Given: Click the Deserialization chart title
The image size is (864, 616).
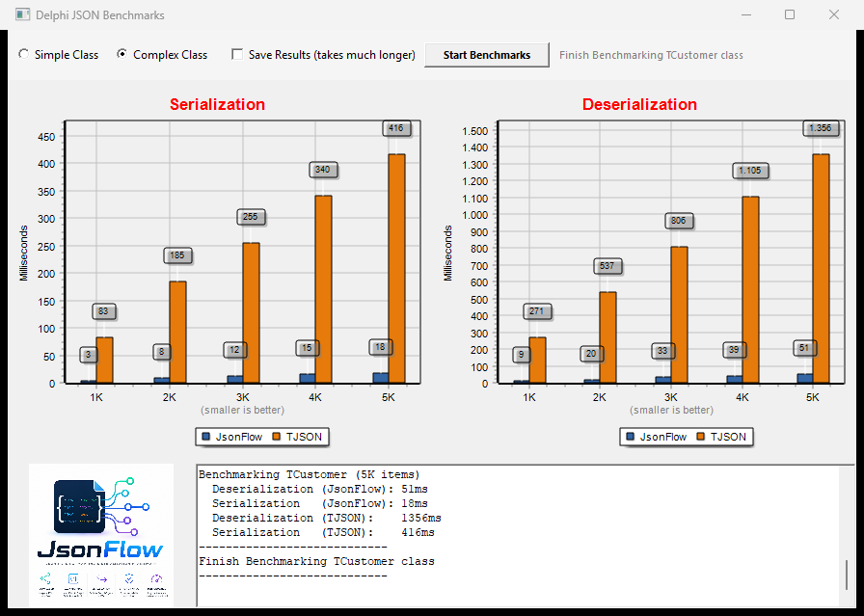Looking at the screenshot, I should tap(639, 104).
